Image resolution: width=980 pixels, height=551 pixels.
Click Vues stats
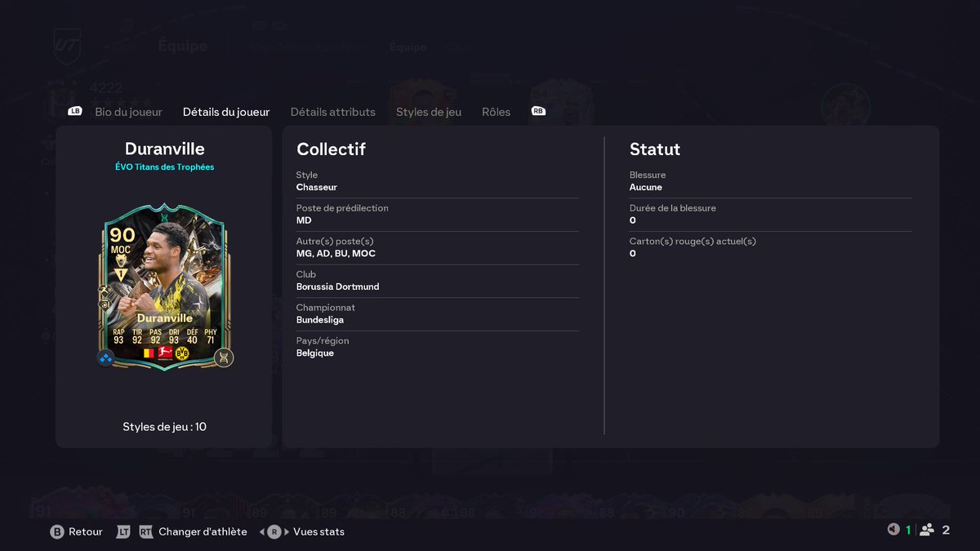(318, 531)
